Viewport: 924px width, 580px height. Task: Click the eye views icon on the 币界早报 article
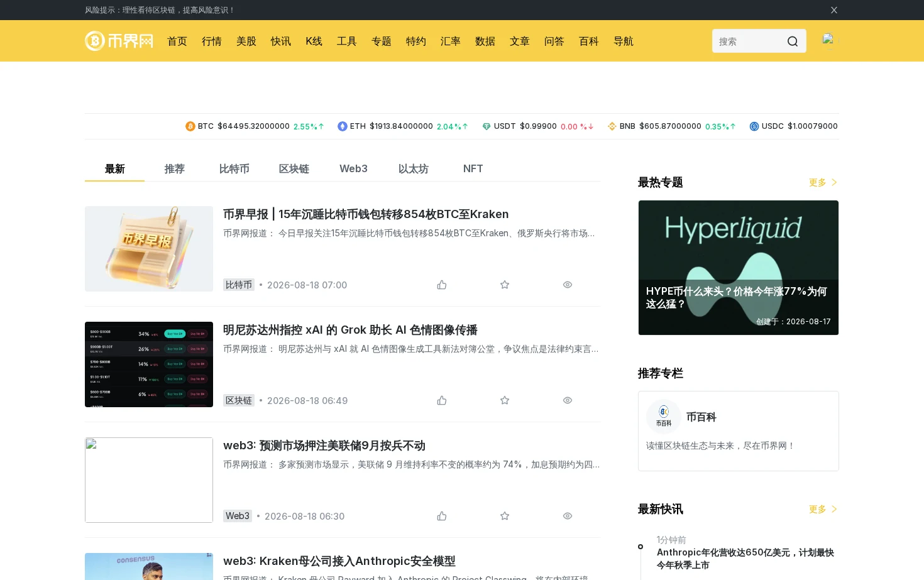point(568,285)
